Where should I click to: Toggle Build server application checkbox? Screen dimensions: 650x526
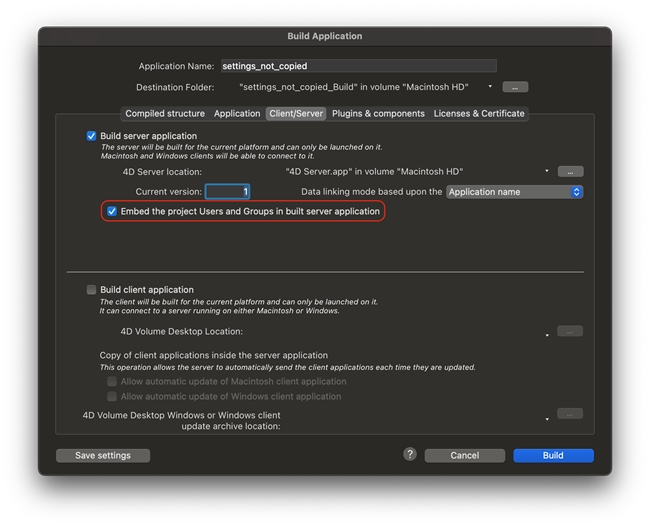click(x=92, y=136)
